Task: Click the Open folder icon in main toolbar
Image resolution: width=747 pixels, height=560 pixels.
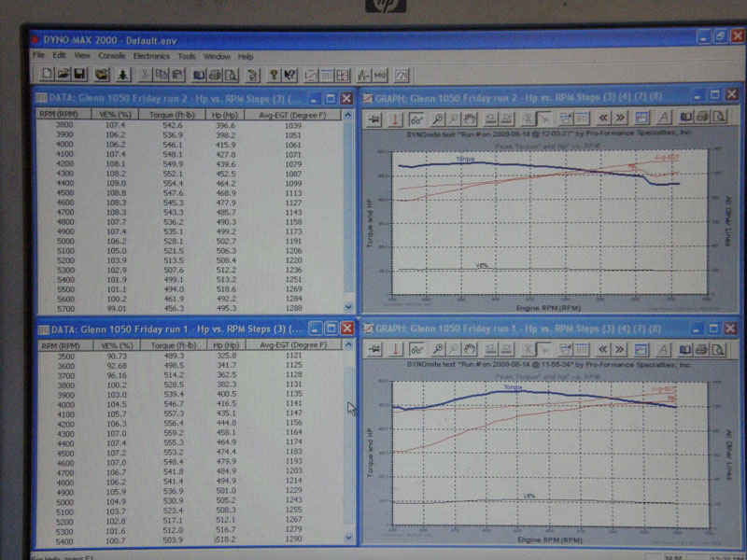Action: coord(63,75)
